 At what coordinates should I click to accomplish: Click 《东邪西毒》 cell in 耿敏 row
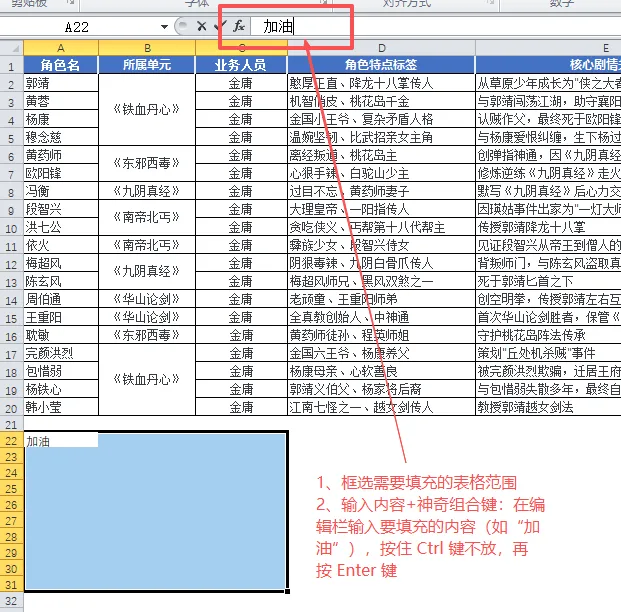tap(147, 335)
